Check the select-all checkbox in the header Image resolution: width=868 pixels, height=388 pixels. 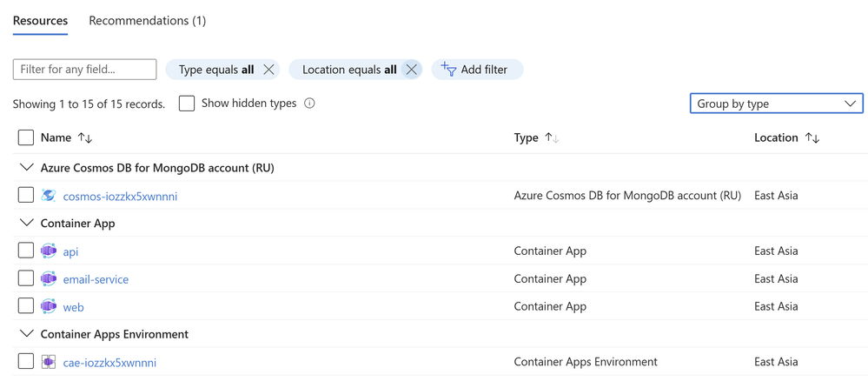click(x=26, y=137)
